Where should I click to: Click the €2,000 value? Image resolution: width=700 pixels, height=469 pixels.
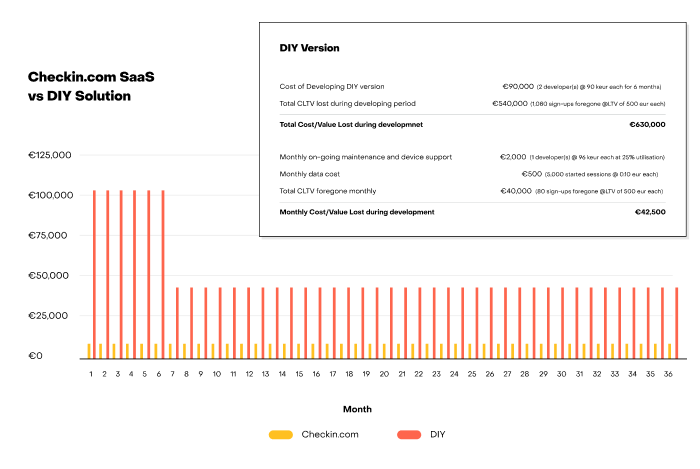pos(513,157)
